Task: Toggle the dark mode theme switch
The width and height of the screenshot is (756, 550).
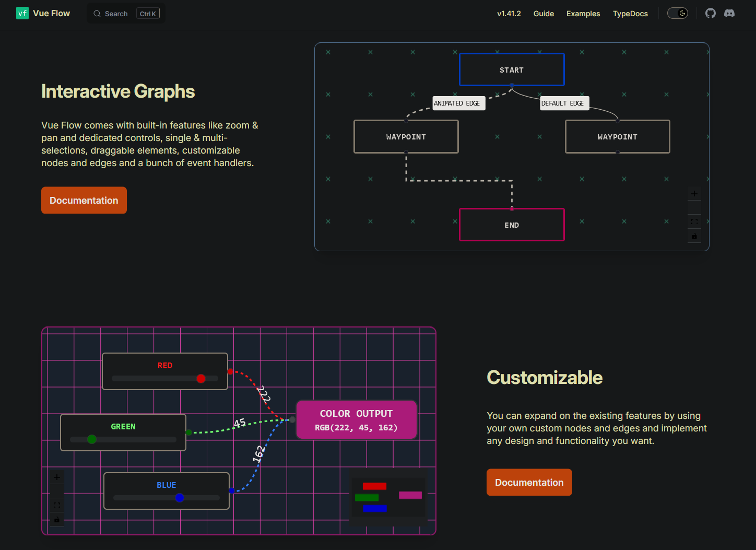Action: tap(678, 13)
